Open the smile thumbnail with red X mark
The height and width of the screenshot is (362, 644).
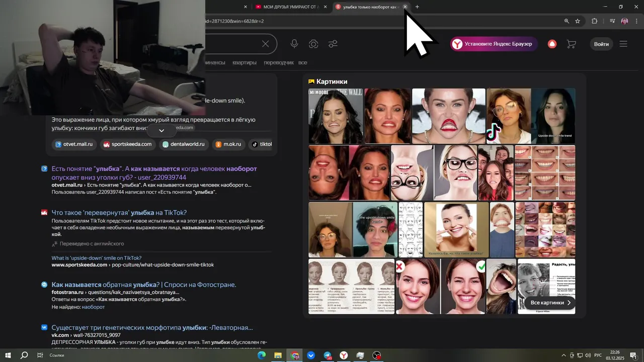click(x=418, y=287)
